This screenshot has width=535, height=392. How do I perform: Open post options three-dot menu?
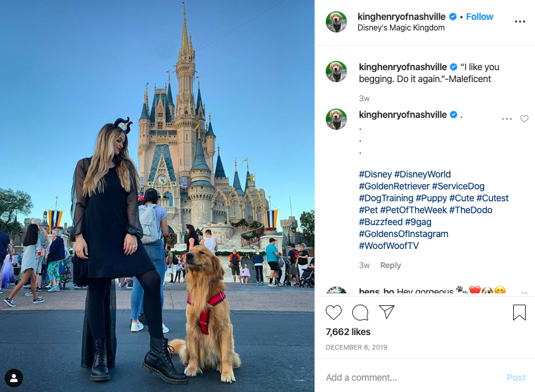pos(520,21)
